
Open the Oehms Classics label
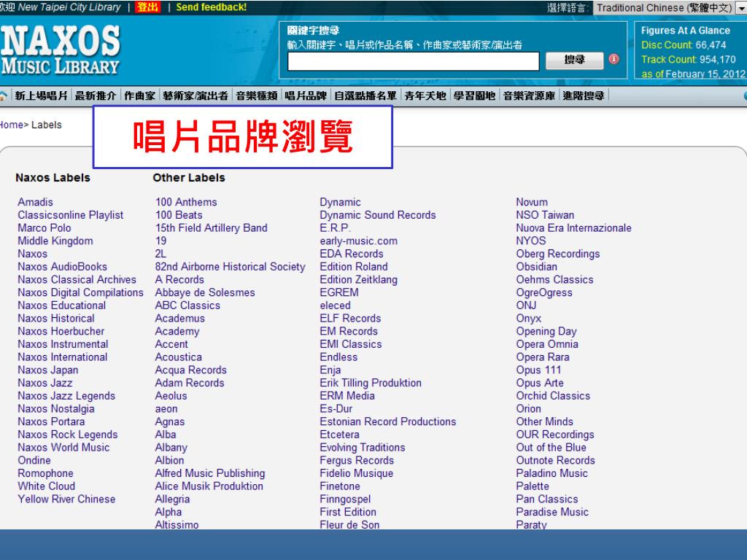pos(554,279)
